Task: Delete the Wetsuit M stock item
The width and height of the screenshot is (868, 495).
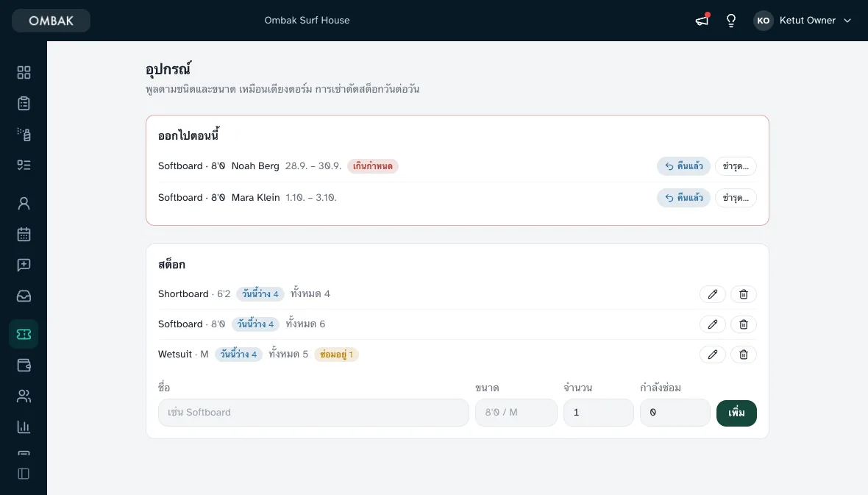Action: tap(744, 355)
